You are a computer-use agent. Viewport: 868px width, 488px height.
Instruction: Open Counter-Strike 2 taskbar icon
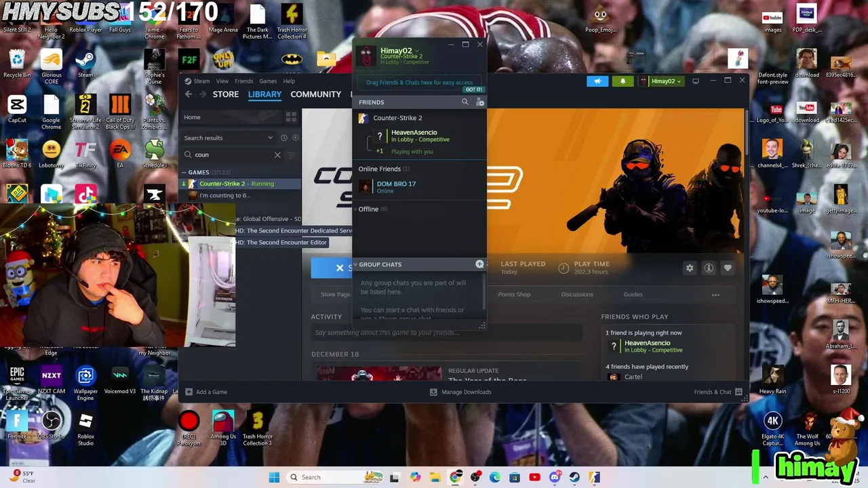click(595, 477)
